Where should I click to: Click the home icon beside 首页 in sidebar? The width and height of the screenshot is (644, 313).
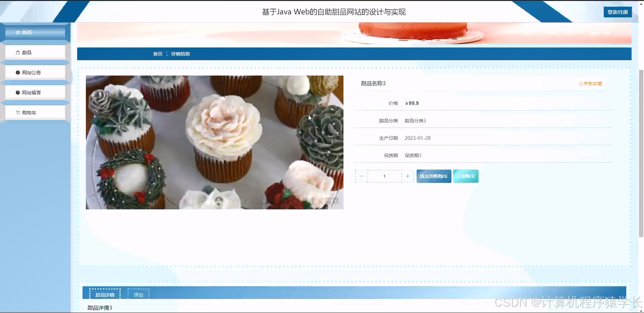click(18, 32)
